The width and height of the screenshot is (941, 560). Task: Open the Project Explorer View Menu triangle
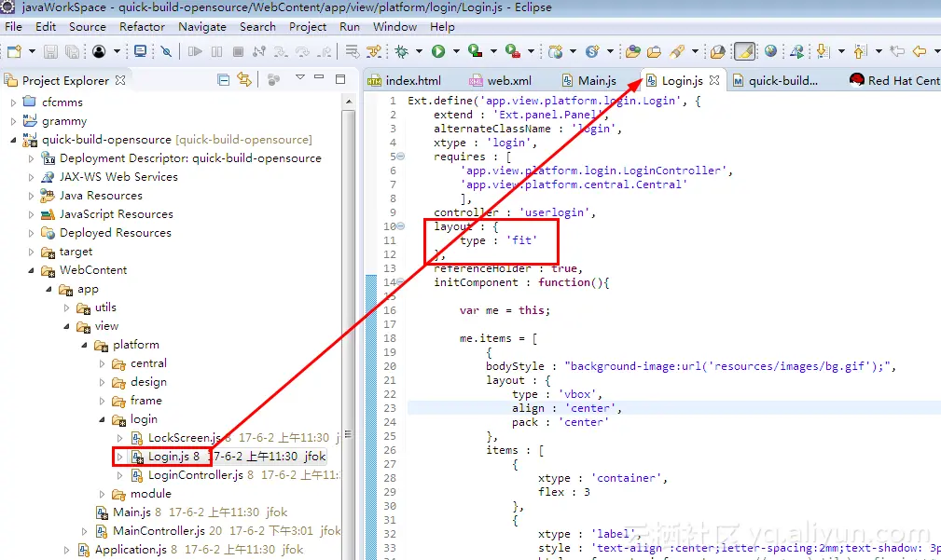pos(300,77)
